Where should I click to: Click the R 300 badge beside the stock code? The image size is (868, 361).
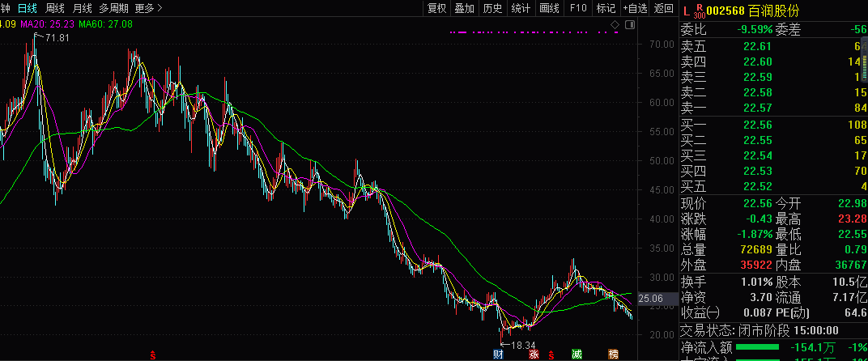(x=699, y=11)
